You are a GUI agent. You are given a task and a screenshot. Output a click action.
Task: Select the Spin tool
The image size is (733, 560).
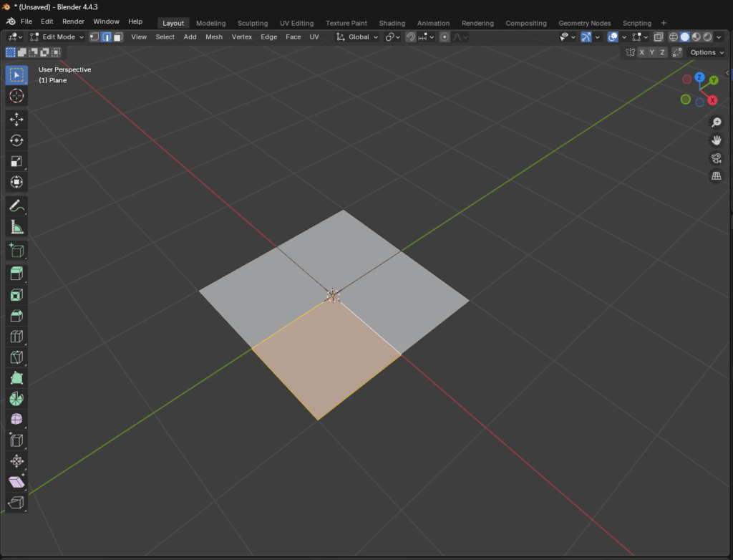pos(16,399)
